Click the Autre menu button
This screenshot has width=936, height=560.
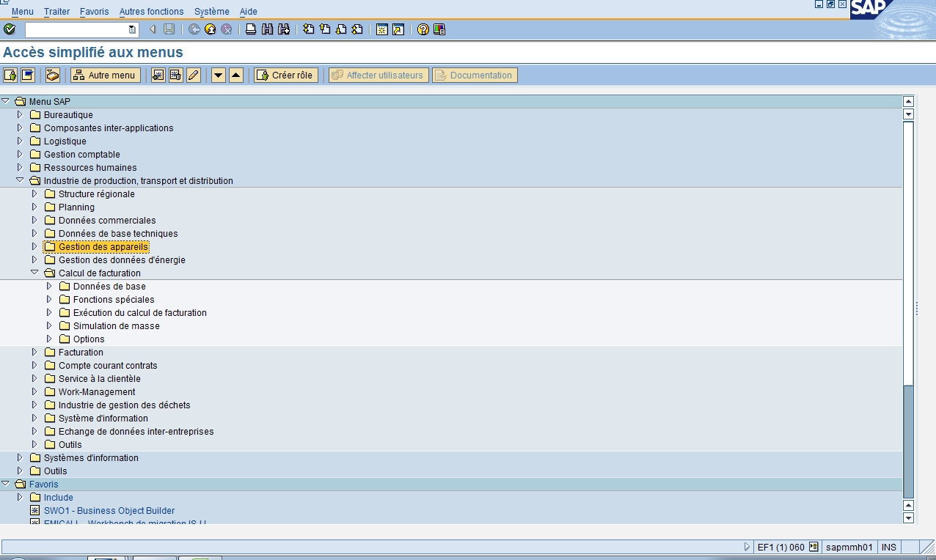[x=106, y=75]
